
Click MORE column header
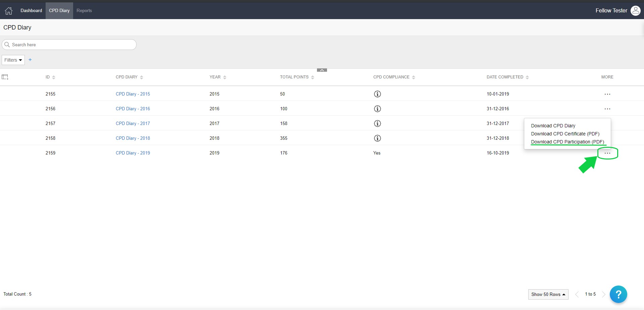tap(607, 77)
